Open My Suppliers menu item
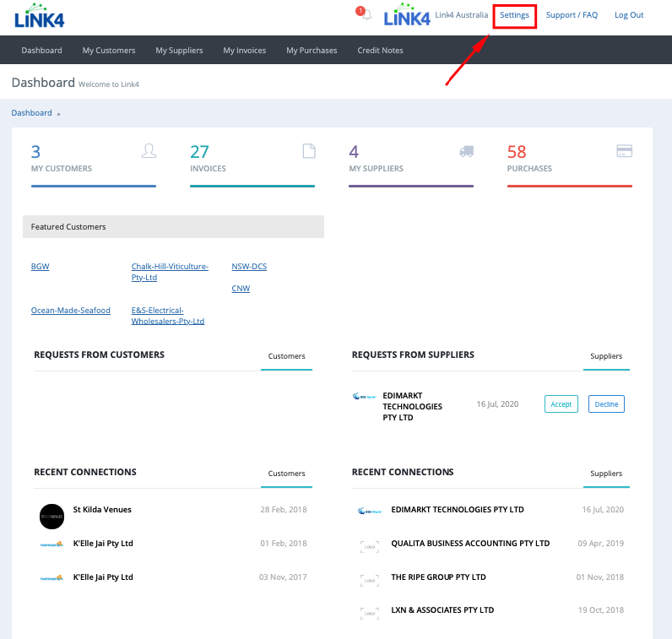 179,50
